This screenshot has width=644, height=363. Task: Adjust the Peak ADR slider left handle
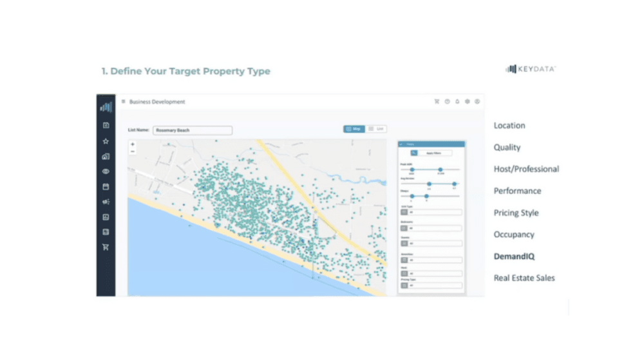tap(412, 170)
